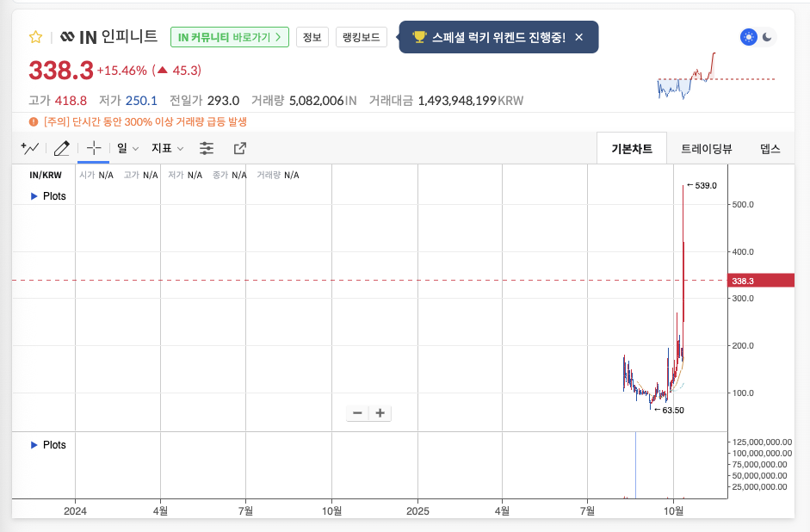Open chart in new window popup icon
Viewport: 810px width, 532px height.
[240, 148]
